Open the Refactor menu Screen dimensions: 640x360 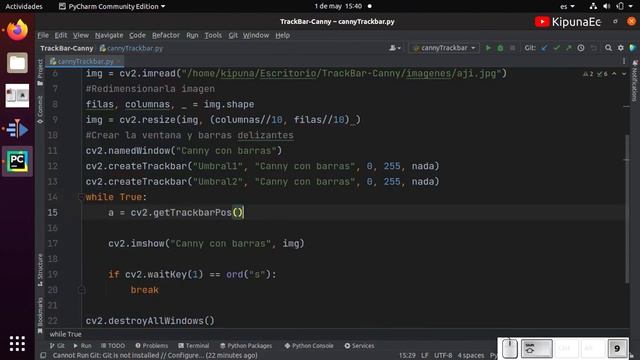point(166,35)
